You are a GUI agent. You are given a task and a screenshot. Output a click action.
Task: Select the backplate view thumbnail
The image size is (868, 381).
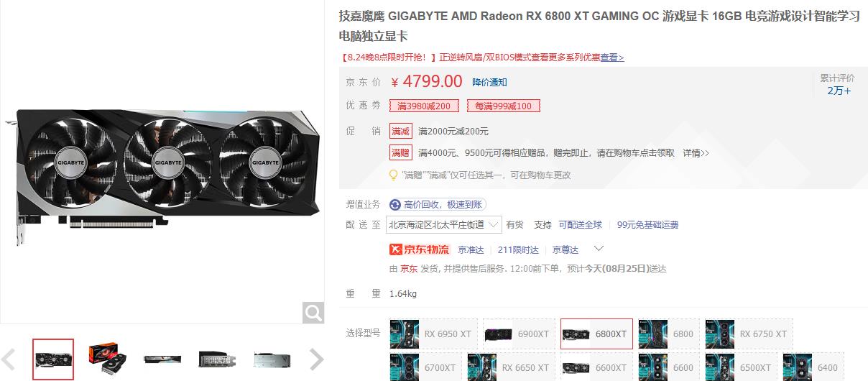(x=272, y=358)
